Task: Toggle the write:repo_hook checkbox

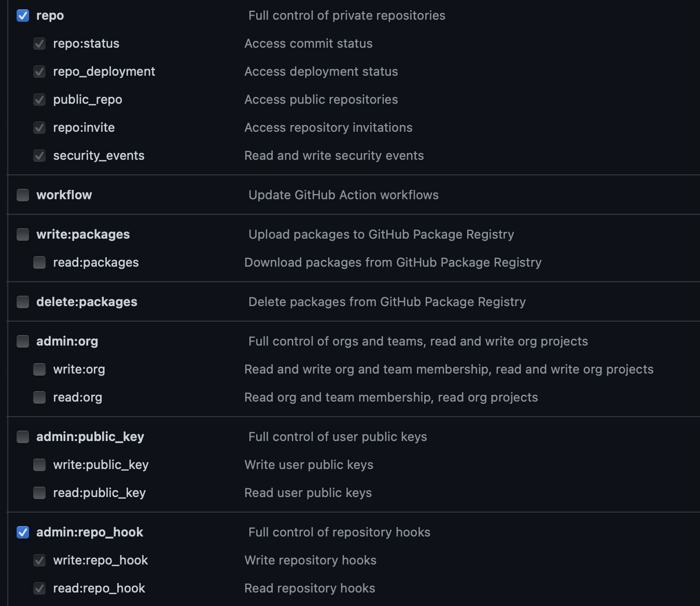Action: click(39, 560)
